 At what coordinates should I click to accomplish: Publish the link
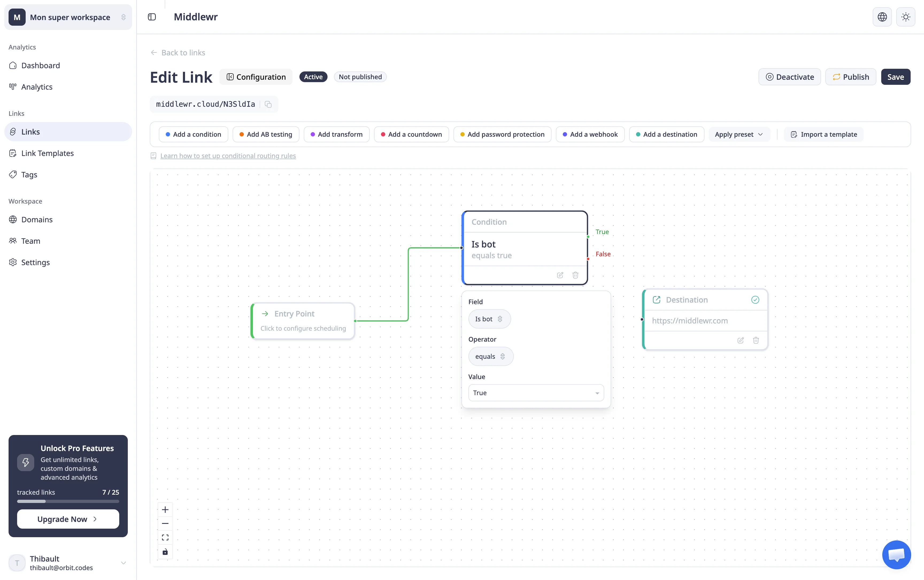(850, 77)
